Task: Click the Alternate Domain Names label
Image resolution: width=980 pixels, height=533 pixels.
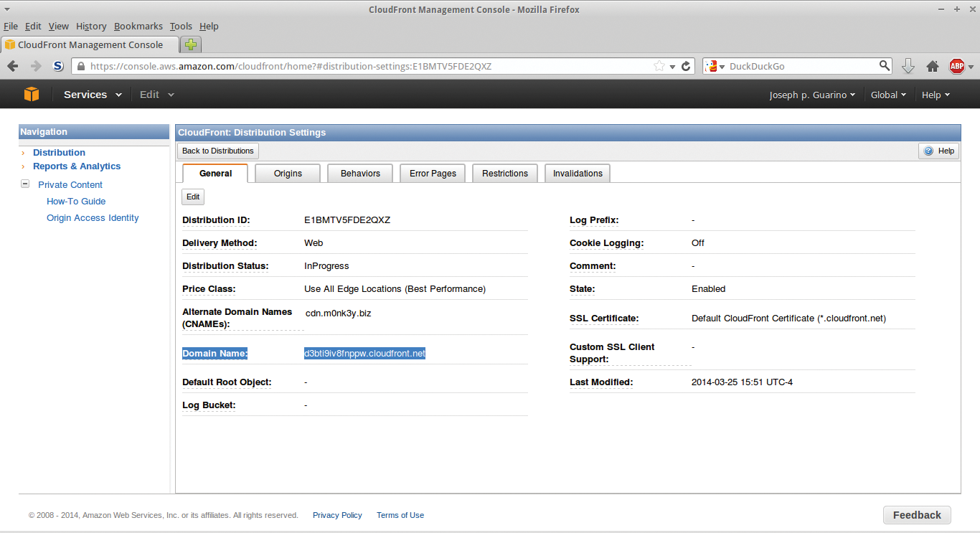Action: pos(237,318)
